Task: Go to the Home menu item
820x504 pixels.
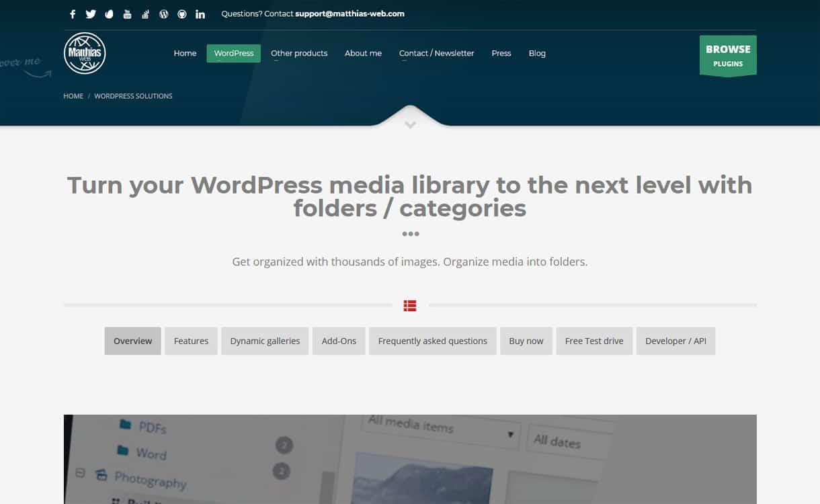Action: click(x=185, y=53)
